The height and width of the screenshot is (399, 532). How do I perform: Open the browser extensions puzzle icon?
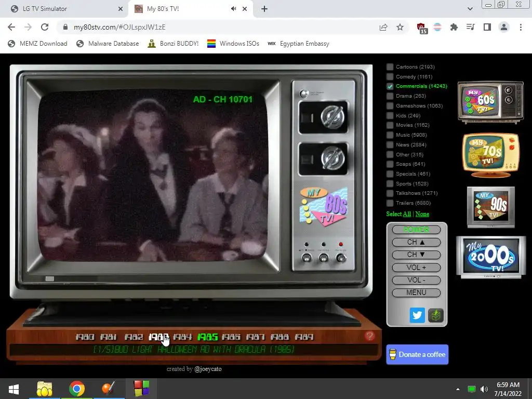(x=454, y=27)
